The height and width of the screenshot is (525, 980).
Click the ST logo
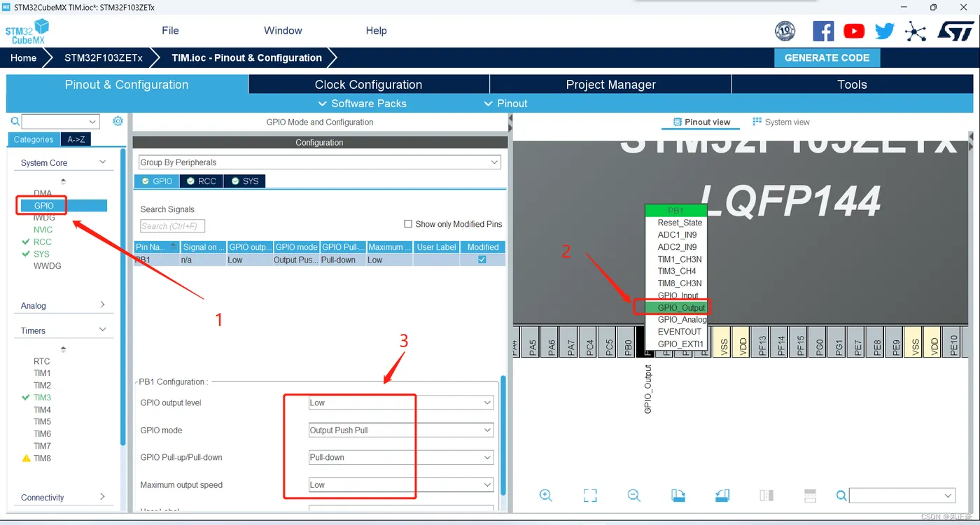(955, 31)
